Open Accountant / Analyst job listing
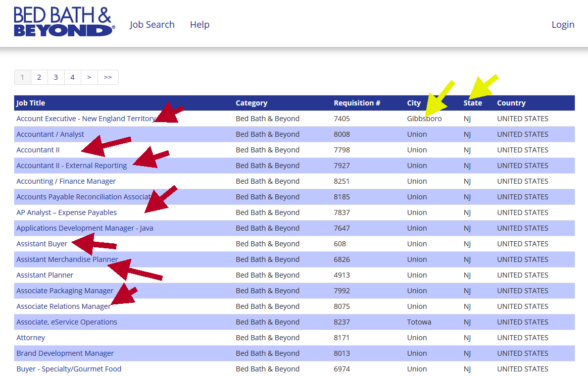 click(50, 134)
